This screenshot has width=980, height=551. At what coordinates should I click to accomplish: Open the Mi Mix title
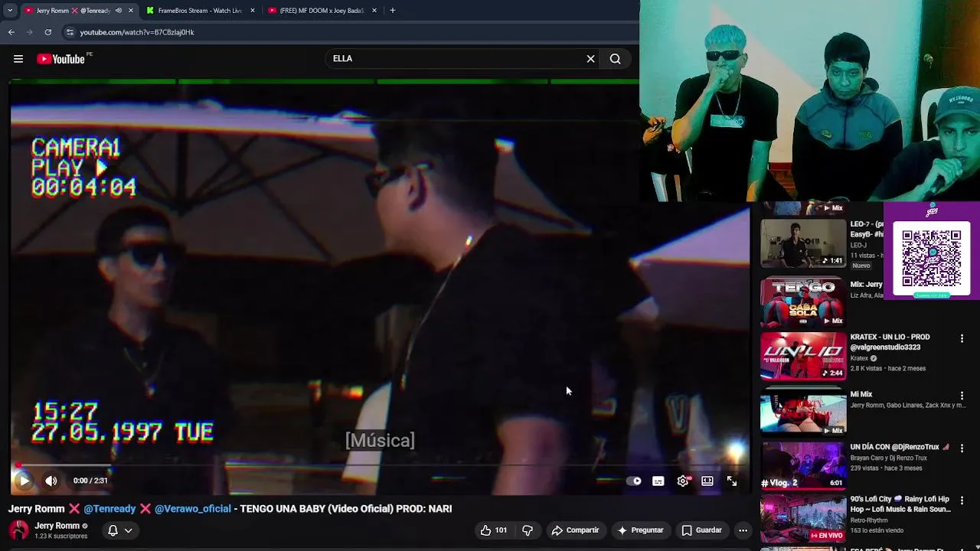[861, 395]
